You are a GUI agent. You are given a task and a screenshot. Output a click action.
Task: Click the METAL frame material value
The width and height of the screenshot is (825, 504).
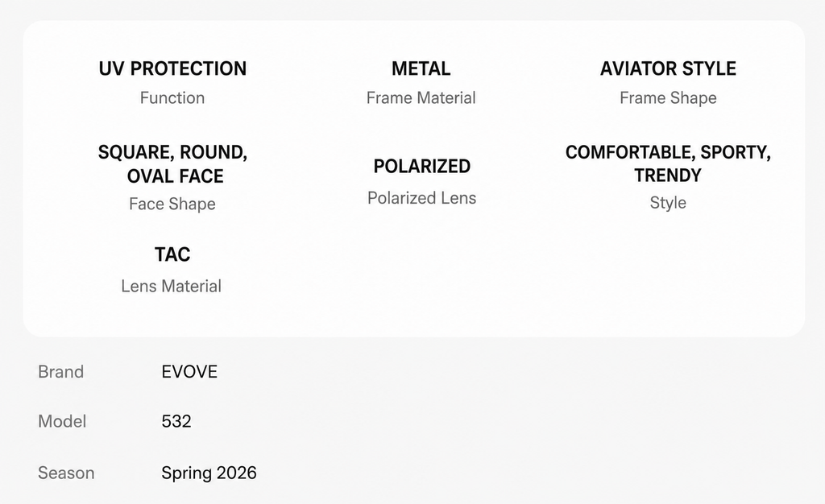click(x=421, y=68)
